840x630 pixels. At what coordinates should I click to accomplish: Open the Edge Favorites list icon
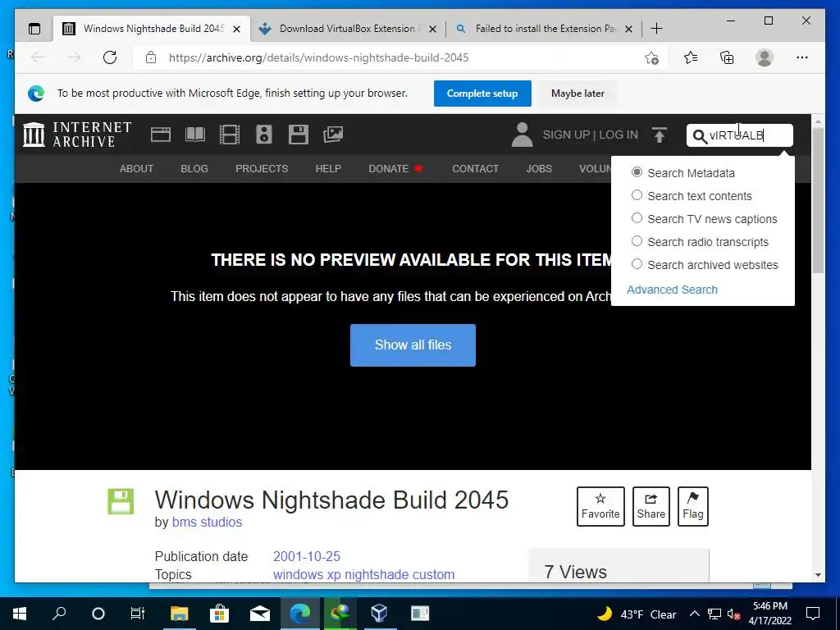point(691,57)
